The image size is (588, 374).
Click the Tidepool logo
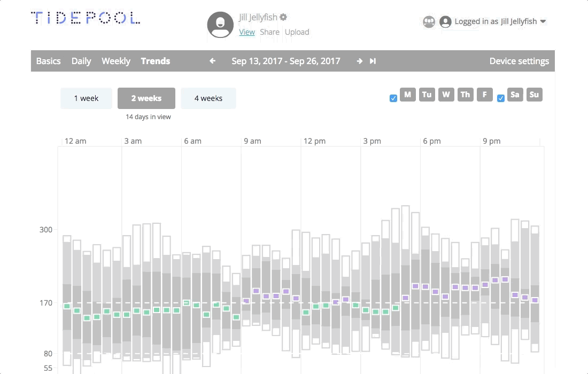(x=86, y=17)
